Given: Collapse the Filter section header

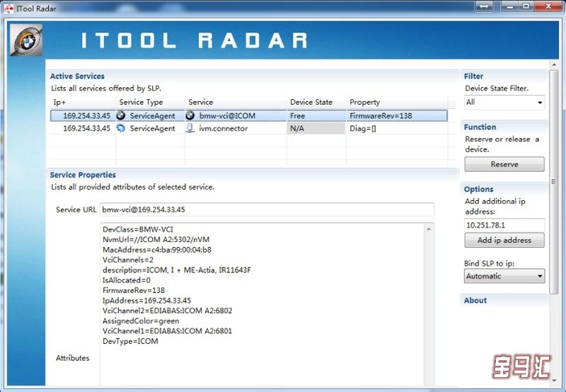Looking at the screenshot, I should point(473,76).
